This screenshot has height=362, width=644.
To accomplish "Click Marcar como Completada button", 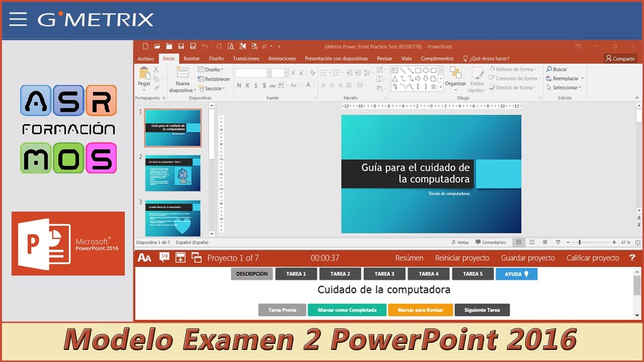I will point(347,310).
